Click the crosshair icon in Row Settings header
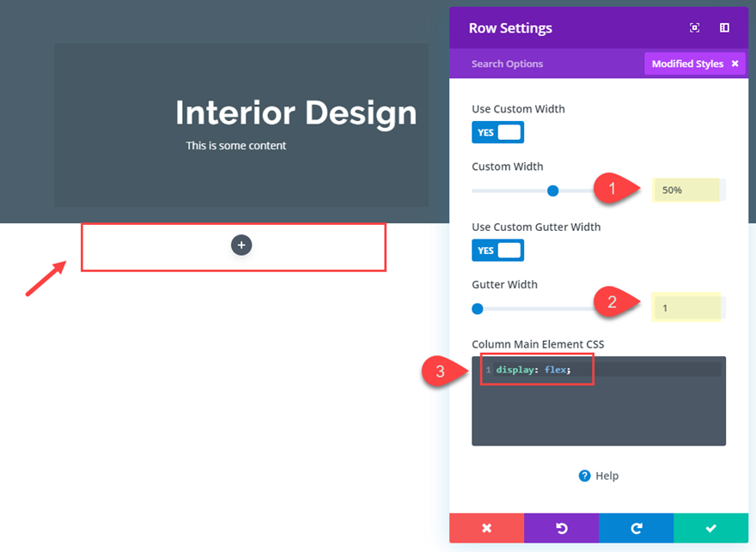This screenshot has width=756, height=552. [x=694, y=27]
